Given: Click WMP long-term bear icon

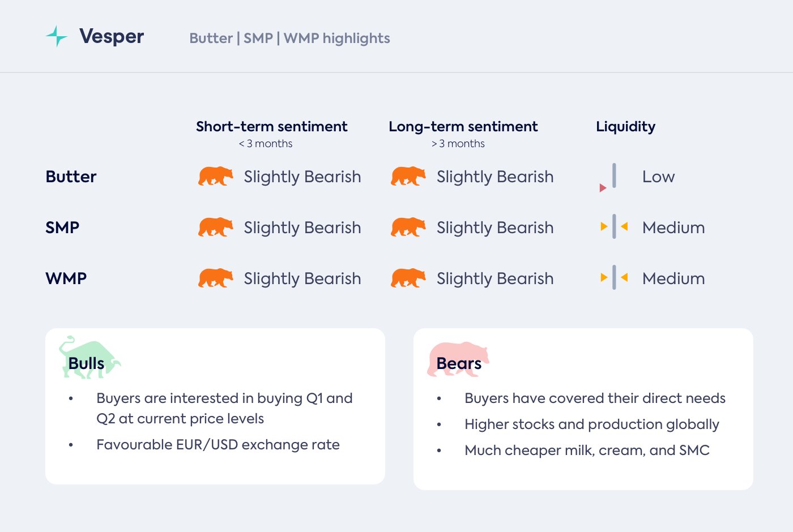Looking at the screenshot, I should point(408,278).
